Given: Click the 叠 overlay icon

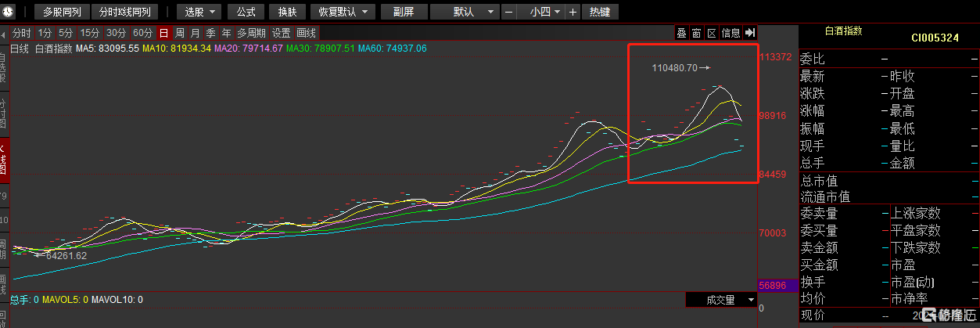Looking at the screenshot, I should click(681, 33).
